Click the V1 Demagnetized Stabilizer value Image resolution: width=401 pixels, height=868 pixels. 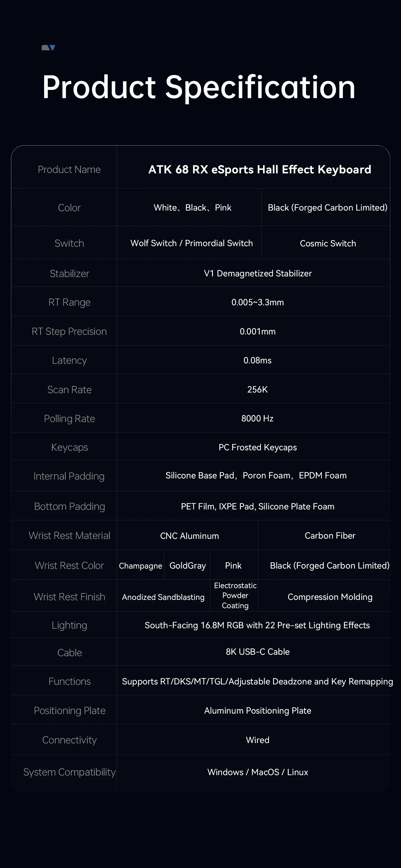(257, 273)
